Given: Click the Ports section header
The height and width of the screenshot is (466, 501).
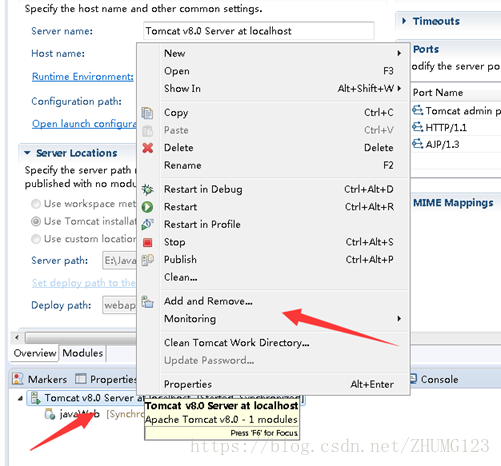Looking at the screenshot, I should (426, 49).
